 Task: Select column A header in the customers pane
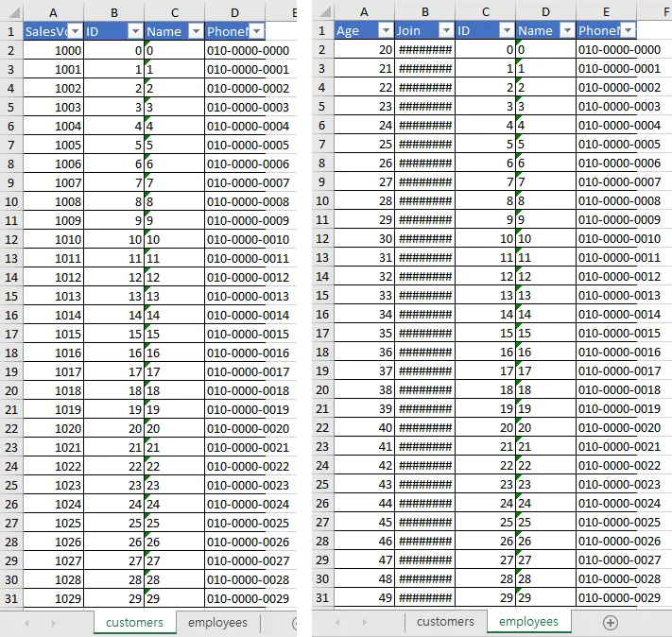(x=53, y=11)
